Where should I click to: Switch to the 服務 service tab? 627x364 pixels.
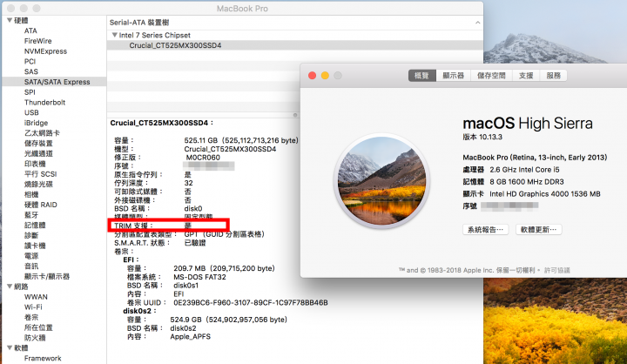(554, 76)
